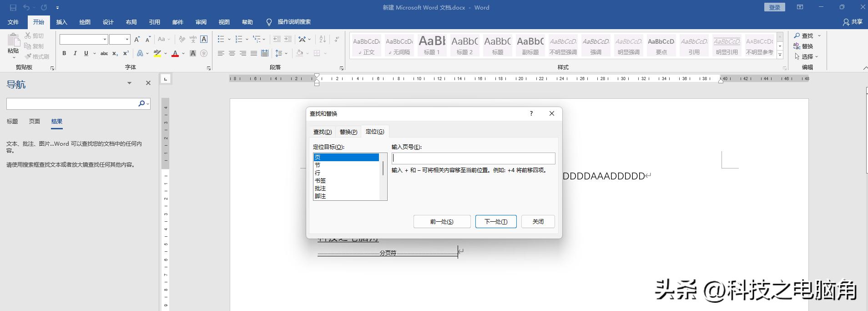868x311 pixels.
Task: Toggle show/hide paragraph marks
Action: [337, 40]
